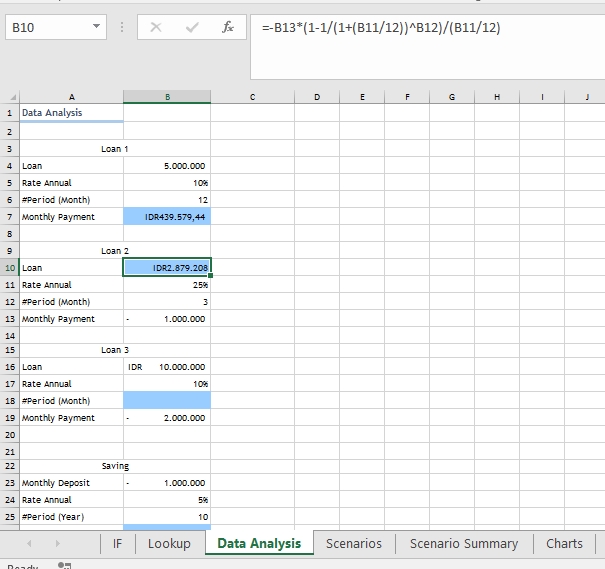The width and height of the screenshot is (605, 569).
Task: Select row 25 header
Action: click(10, 517)
